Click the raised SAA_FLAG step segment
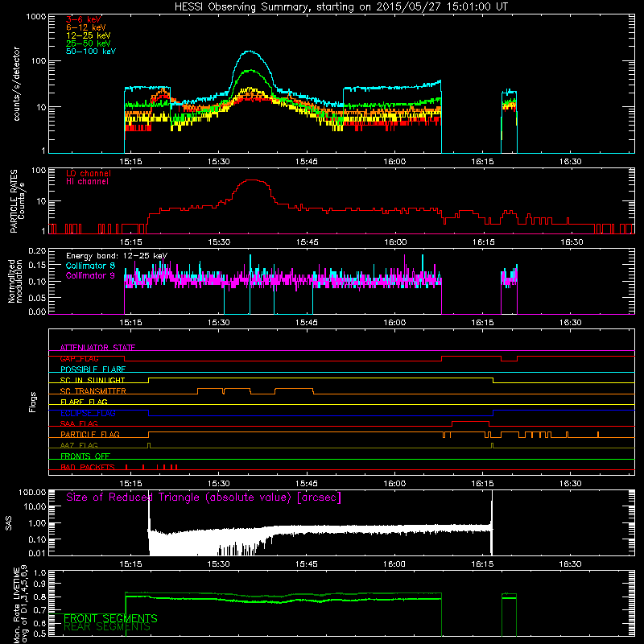The image size is (644, 644). click(x=470, y=421)
